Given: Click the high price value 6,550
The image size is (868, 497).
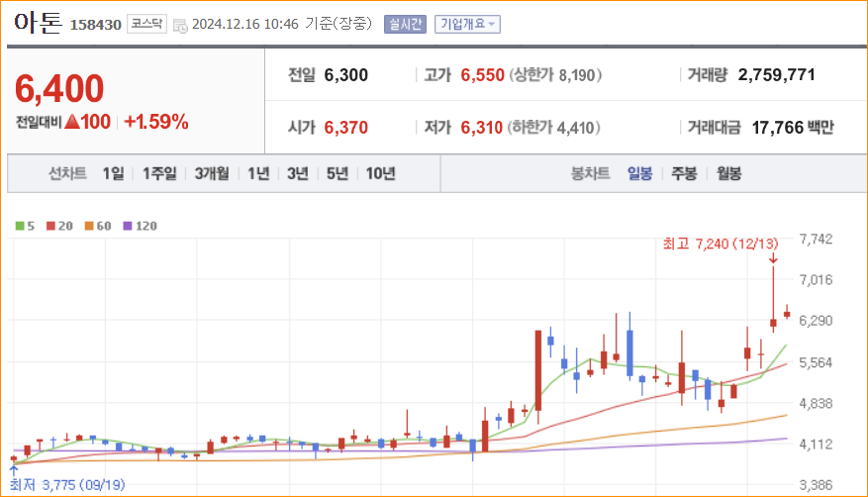Looking at the screenshot, I should tap(482, 75).
